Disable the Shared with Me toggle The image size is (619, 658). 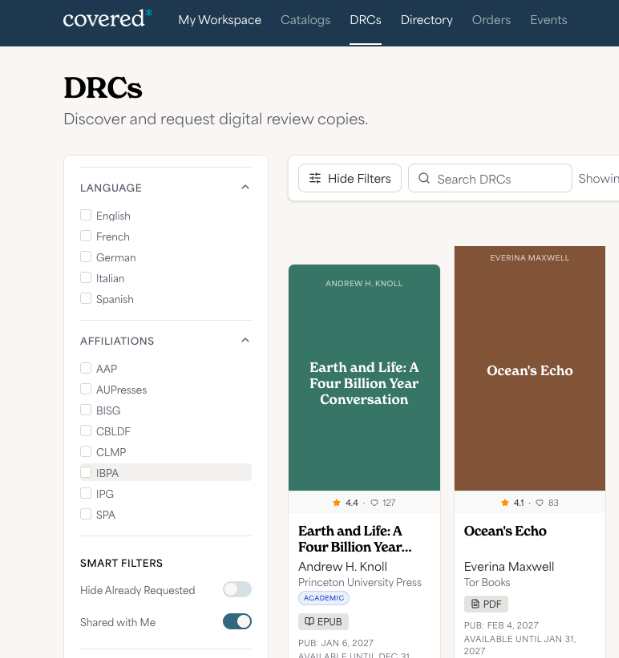237,621
